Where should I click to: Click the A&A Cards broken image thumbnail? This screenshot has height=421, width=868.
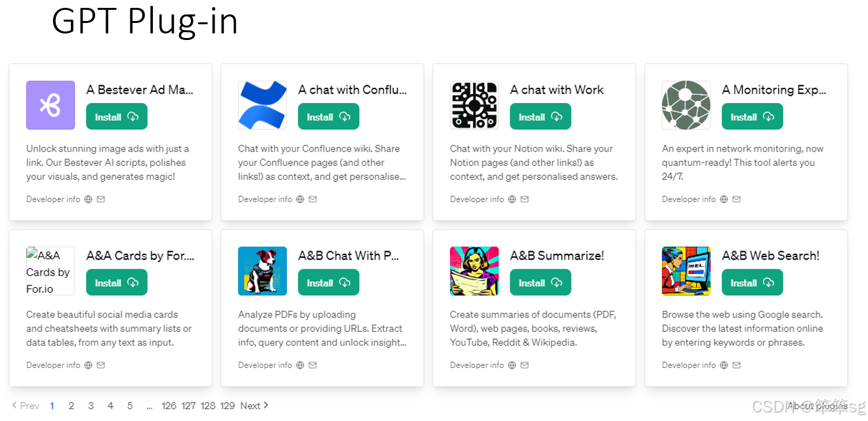pyautogui.click(x=51, y=271)
